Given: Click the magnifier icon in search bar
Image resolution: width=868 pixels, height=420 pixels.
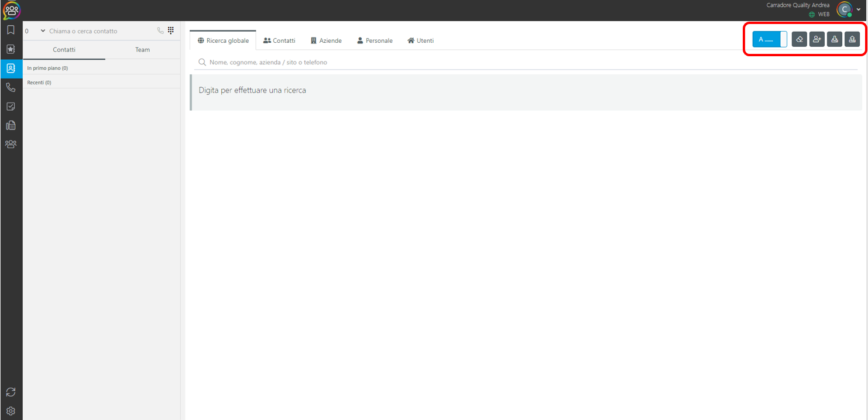Looking at the screenshot, I should click(x=203, y=62).
